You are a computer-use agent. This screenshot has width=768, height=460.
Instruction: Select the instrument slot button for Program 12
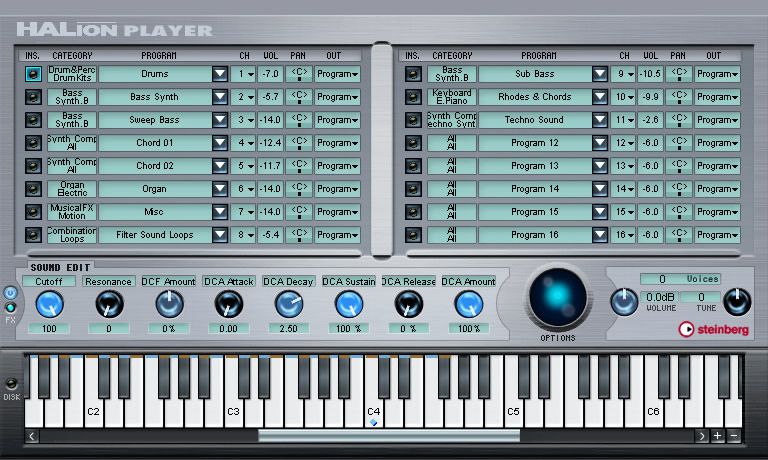413,143
